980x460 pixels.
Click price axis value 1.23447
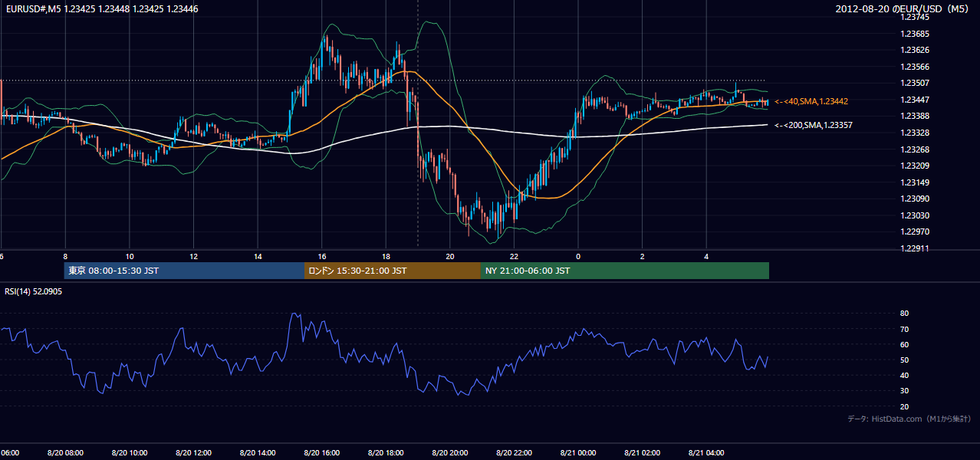pyautogui.click(x=915, y=100)
